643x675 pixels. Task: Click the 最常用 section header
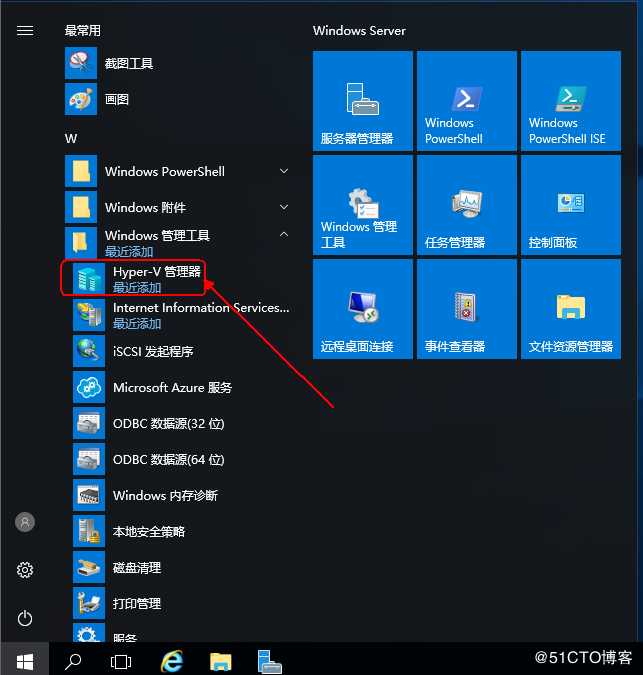83,31
